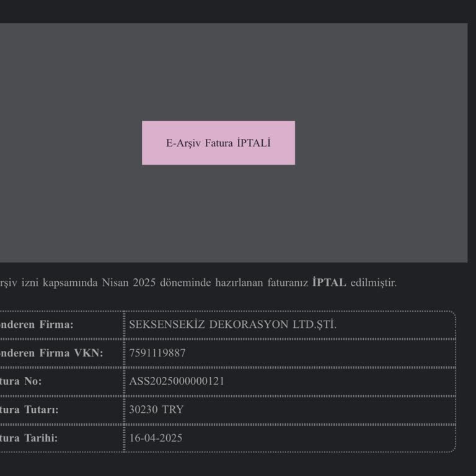This screenshot has width=476, height=476.
Task: Click the word izni in the notice sentence
Action: (x=30, y=283)
